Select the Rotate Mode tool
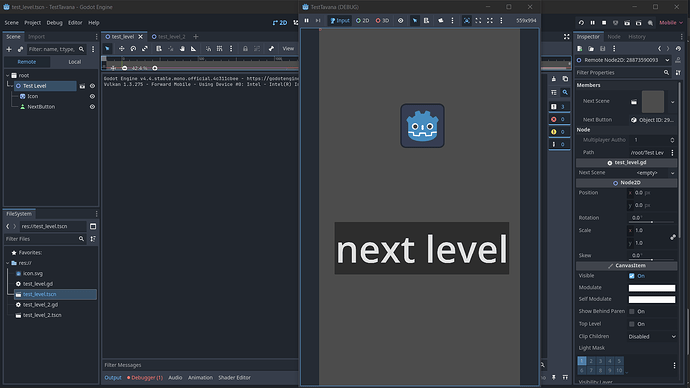Image resolution: width=690 pixels, height=388 pixels. click(x=133, y=48)
